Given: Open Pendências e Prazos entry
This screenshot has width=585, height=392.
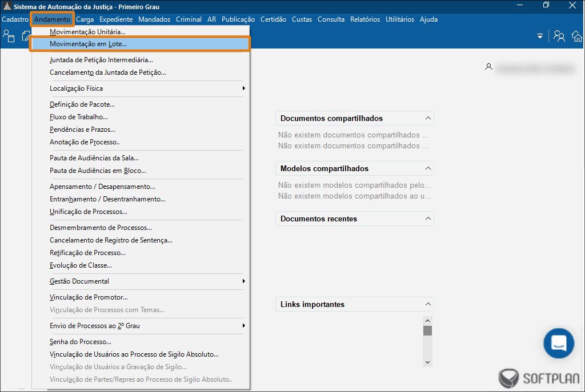Looking at the screenshot, I should (x=141, y=130).
